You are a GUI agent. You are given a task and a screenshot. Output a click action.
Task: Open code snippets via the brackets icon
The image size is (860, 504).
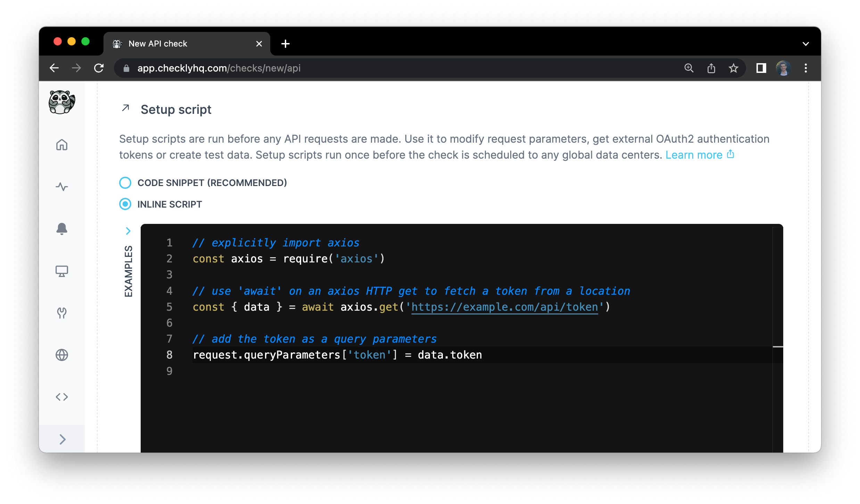(x=62, y=397)
